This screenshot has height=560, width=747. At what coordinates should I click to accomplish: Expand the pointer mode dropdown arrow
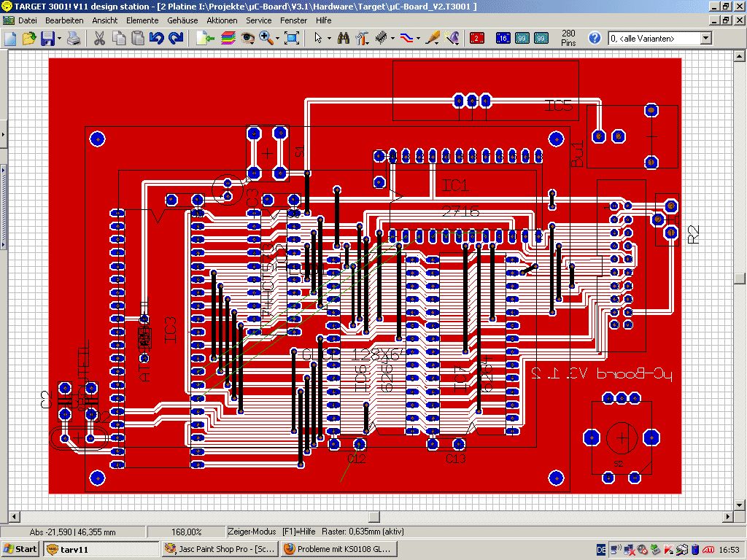[329, 38]
